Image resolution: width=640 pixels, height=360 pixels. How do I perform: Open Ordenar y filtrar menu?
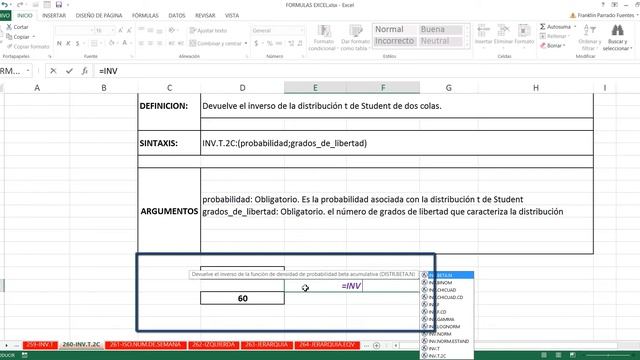point(590,38)
